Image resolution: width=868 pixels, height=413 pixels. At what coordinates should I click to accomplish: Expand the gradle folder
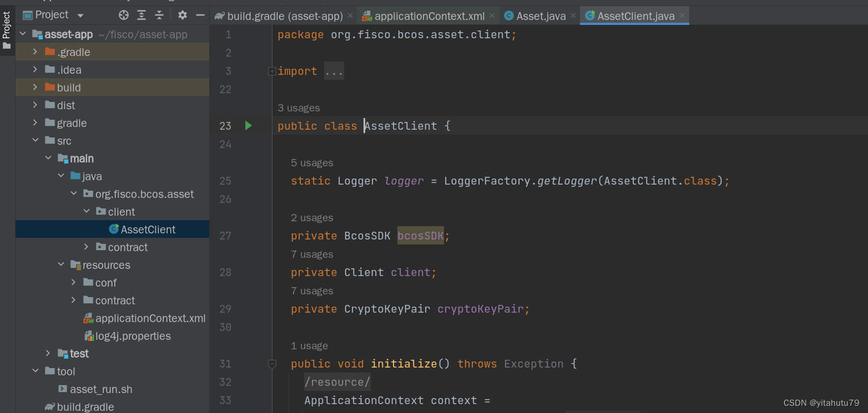tap(35, 123)
